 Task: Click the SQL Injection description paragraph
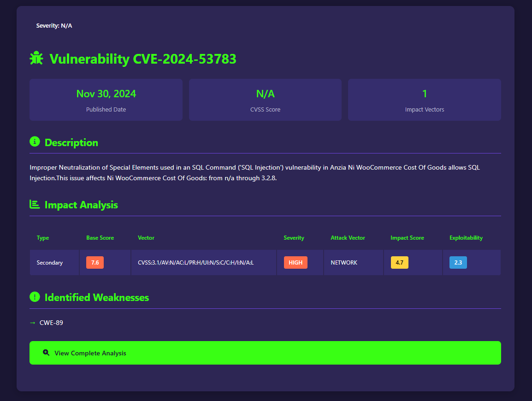[255, 173]
